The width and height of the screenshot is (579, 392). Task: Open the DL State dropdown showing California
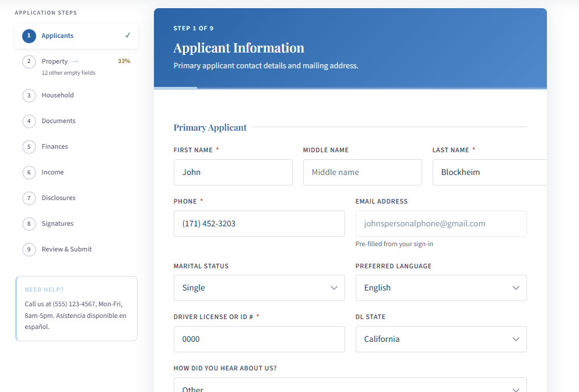click(441, 339)
